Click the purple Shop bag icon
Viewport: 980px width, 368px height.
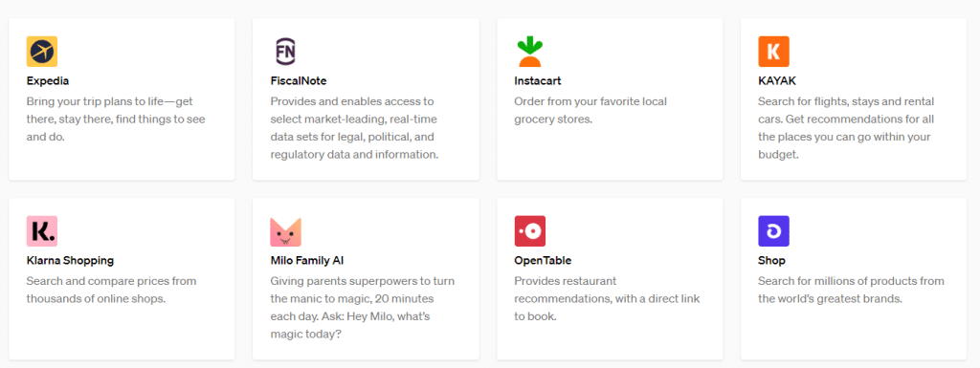click(x=773, y=230)
